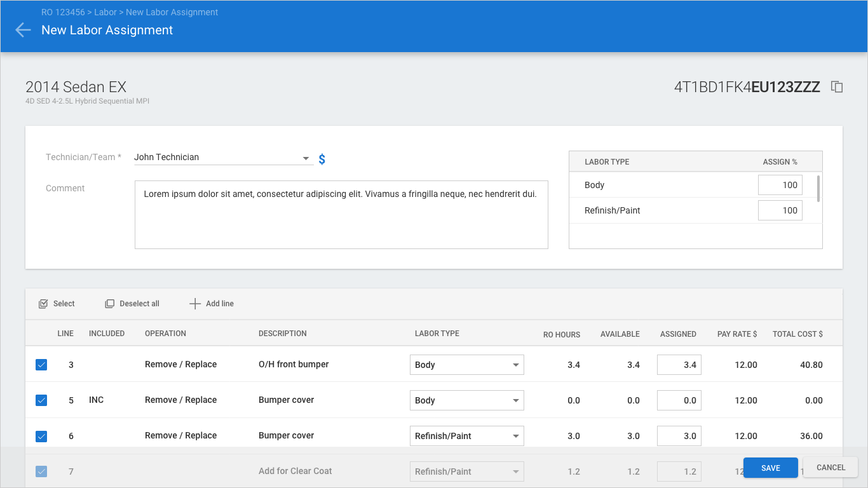Expand the Refinish/Paint dropdown on line 6
868x488 pixels.
(x=515, y=437)
